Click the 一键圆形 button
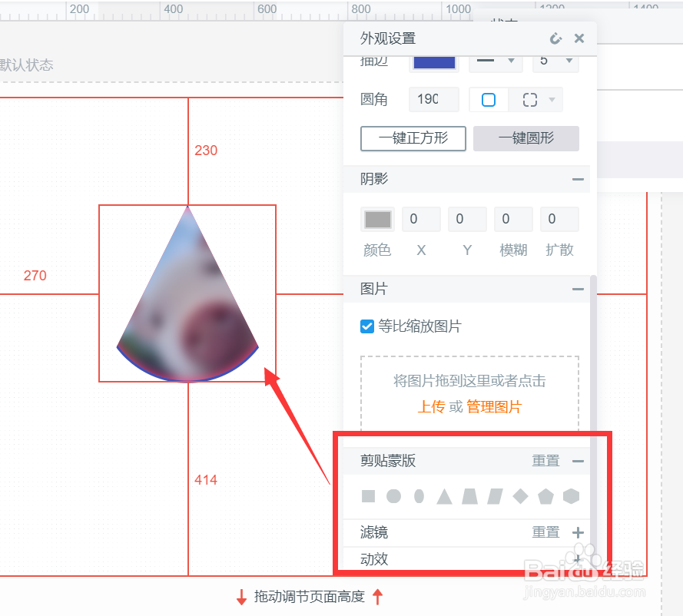The height and width of the screenshot is (616, 683). 526,138
